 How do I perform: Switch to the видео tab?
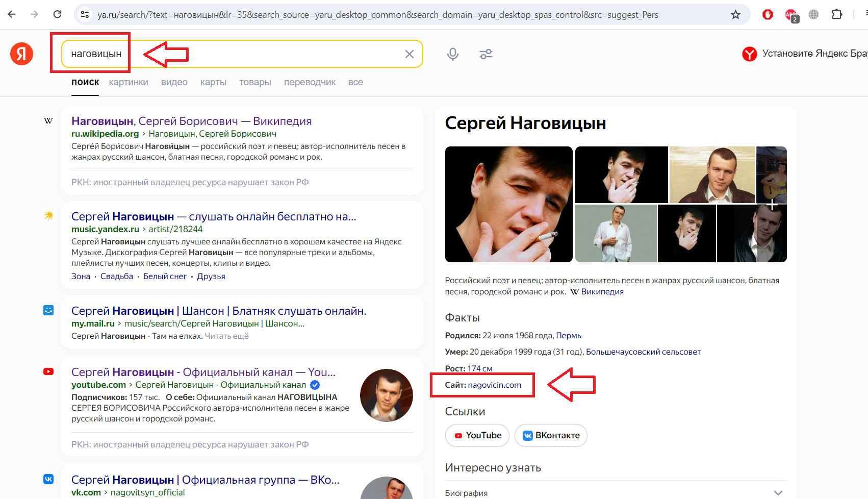coord(174,82)
